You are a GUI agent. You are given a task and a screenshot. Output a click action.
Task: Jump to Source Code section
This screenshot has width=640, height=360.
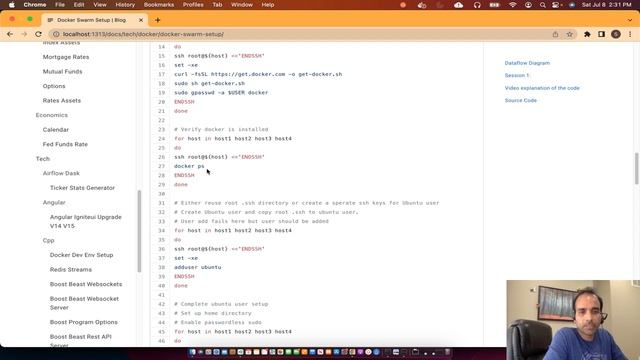pos(520,100)
